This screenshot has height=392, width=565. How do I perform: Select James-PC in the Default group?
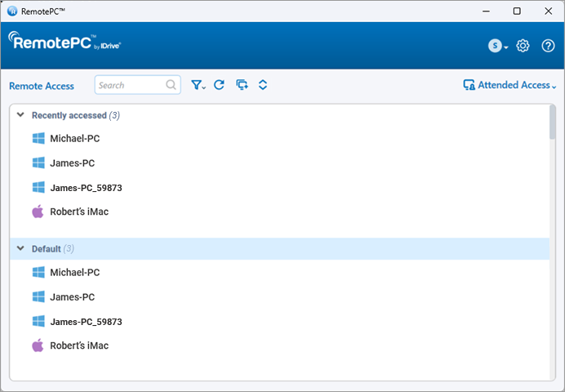click(x=72, y=297)
